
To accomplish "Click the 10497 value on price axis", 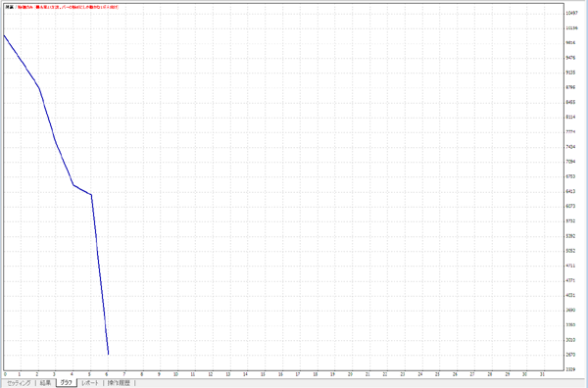I will pos(571,13).
